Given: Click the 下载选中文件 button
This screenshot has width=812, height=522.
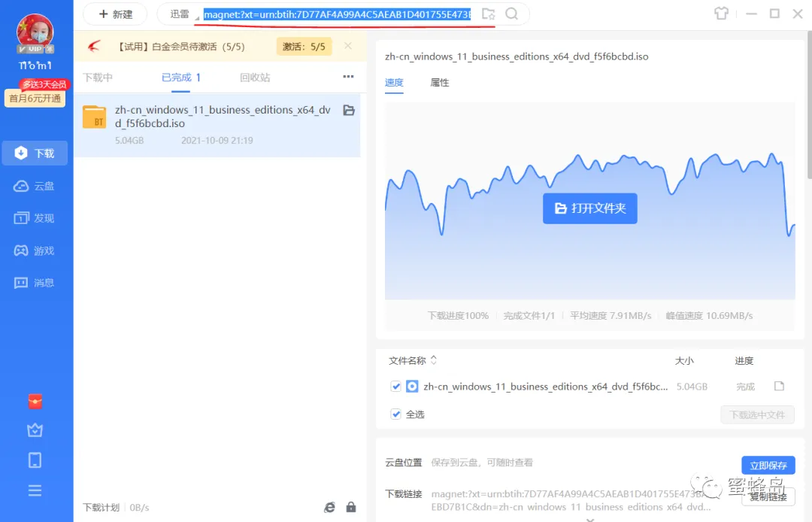Looking at the screenshot, I should pos(758,414).
